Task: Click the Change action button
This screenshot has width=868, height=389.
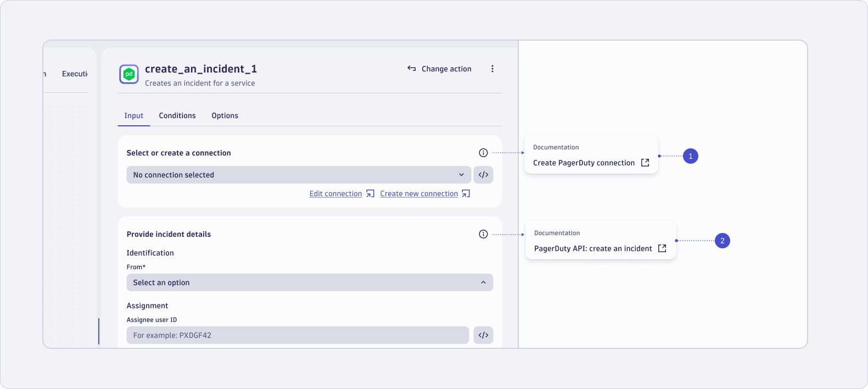Action: tap(439, 69)
